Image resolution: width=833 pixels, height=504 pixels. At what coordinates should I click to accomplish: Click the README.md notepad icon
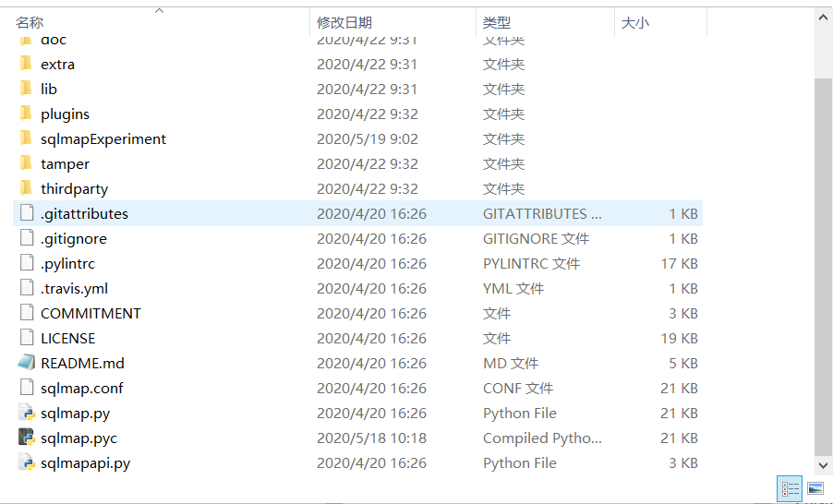coord(27,363)
